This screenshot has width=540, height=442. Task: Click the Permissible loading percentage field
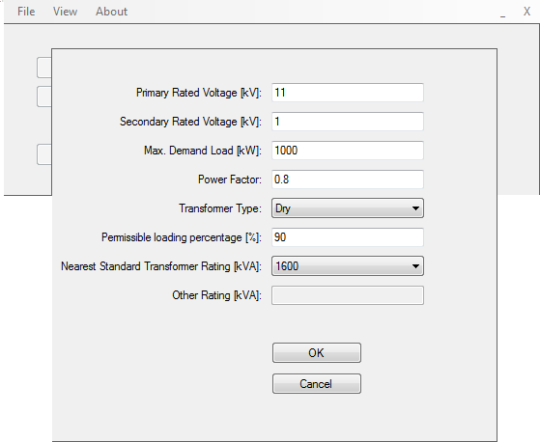[347, 237]
